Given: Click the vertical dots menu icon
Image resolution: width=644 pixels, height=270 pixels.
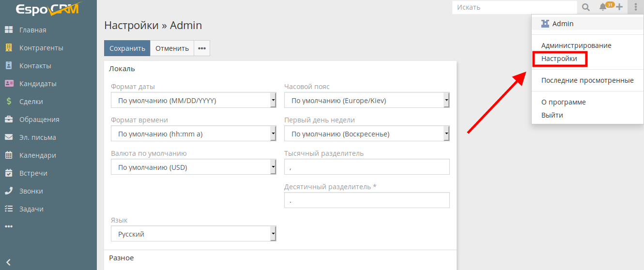Looking at the screenshot, I should pyautogui.click(x=636, y=7).
